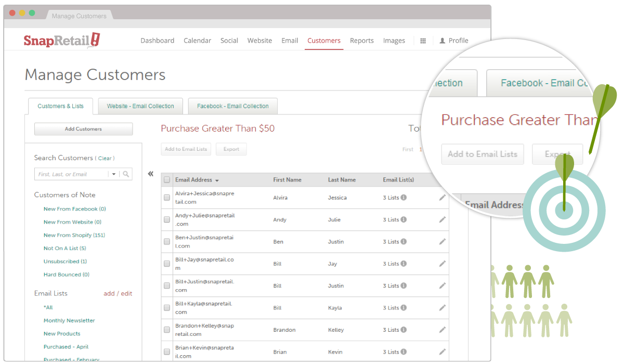Edit the Ben Justin customer row
This screenshot has width=624, height=364.
[x=443, y=242]
